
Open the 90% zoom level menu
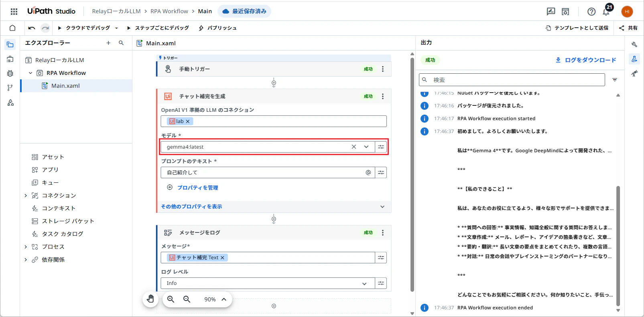215,299
